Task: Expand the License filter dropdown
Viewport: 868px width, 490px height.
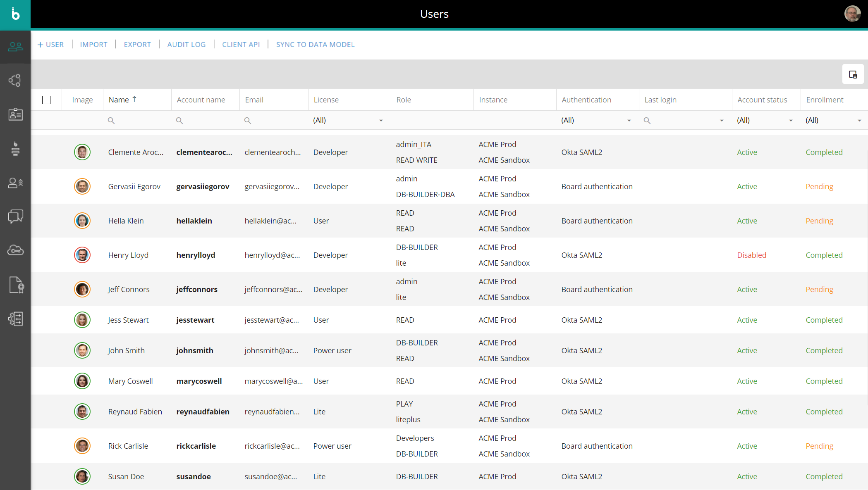Action: tap(381, 120)
